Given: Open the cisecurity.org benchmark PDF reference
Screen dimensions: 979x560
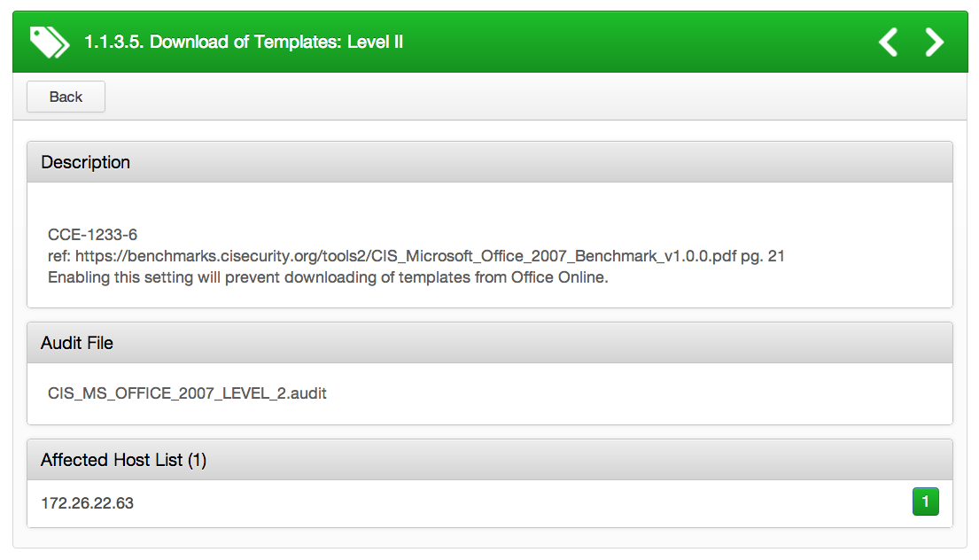Looking at the screenshot, I should (x=406, y=256).
